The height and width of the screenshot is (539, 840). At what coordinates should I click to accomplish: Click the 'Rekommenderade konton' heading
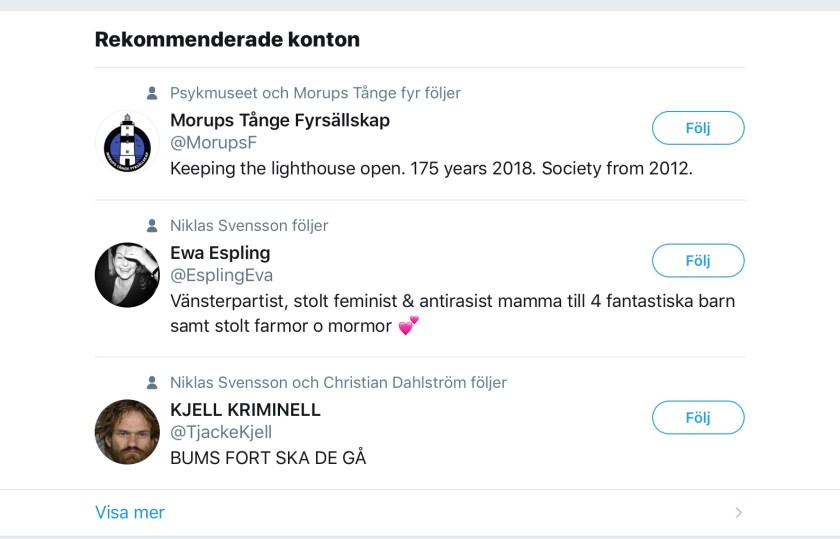(x=227, y=40)
